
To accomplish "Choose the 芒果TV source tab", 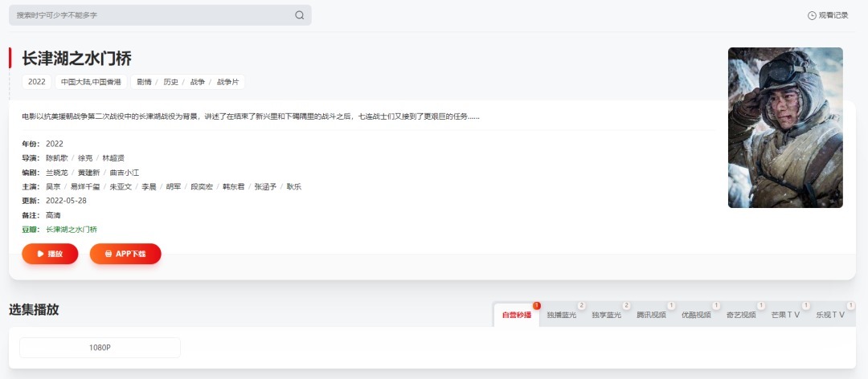I will click(x=785, y=315).
